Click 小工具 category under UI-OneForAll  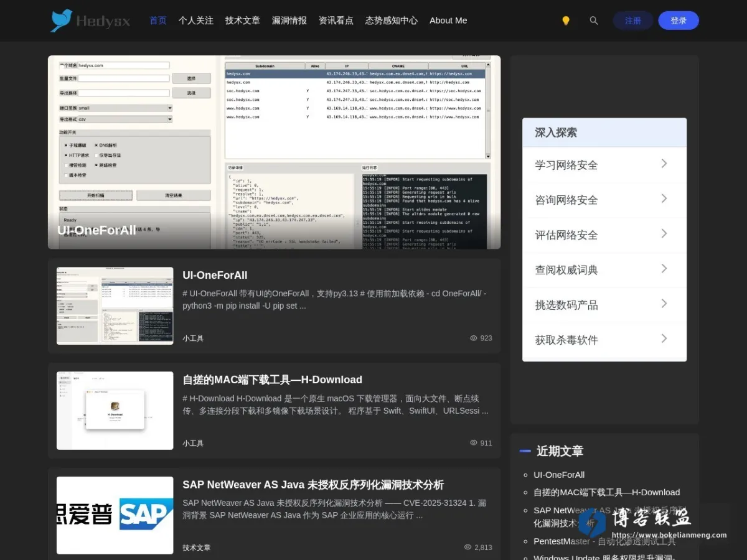(193, 338)
